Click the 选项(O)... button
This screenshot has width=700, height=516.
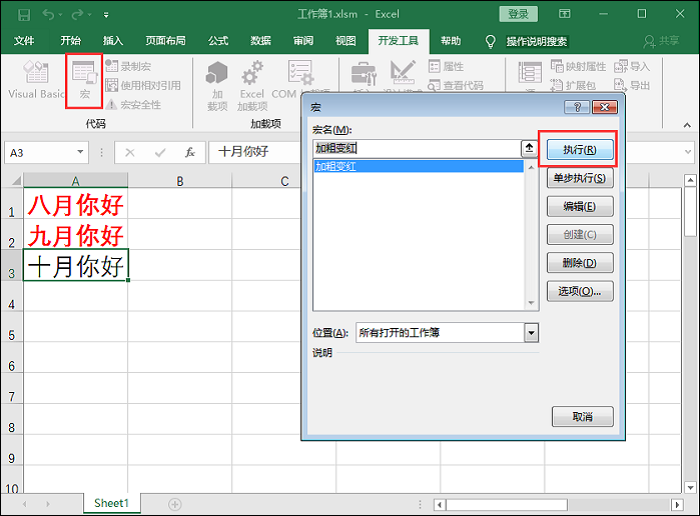click(580, 291)
